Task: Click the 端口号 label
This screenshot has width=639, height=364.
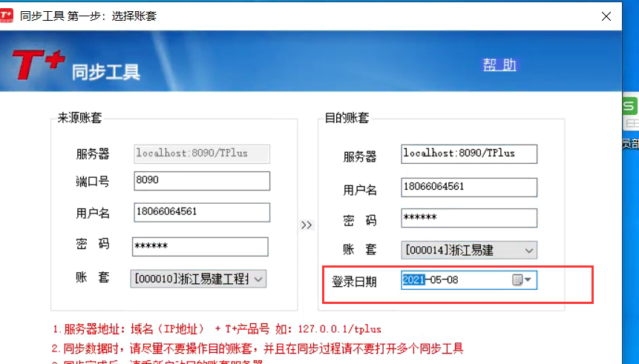Action: pos(93,181)
